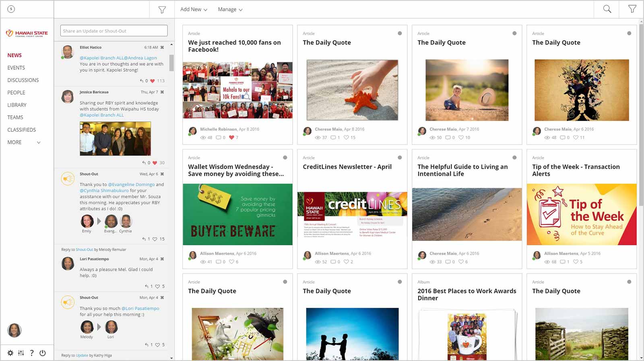Click the help question mark icon
Viewport: 644px width, 361px height.
tap(32, 353)
